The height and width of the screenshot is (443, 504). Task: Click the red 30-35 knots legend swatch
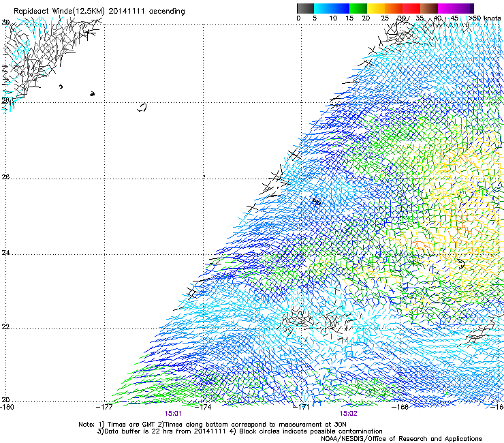pyautogui.click(x=411, y=8)
